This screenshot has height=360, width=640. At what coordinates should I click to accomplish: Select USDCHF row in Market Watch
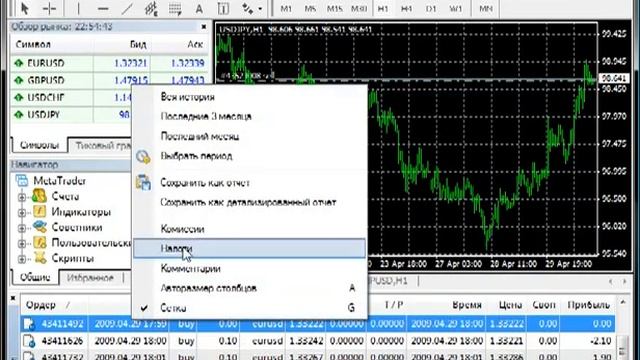pos(71,98)
